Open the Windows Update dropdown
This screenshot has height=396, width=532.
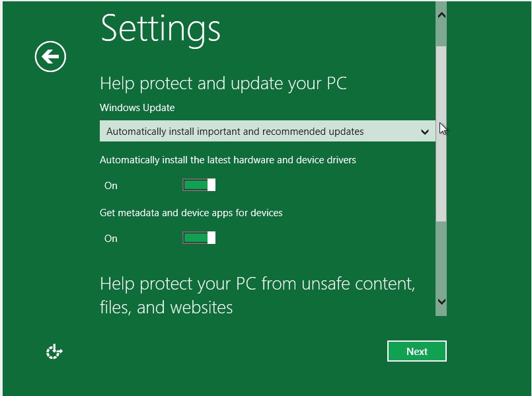click(x=268, y=131)
